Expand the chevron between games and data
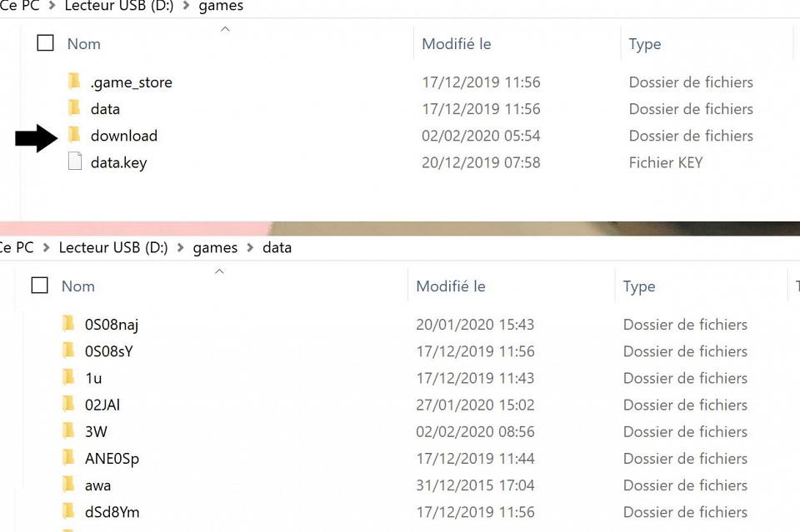The width and height of the screenshot is (800, 532). (x=250, y=247)
